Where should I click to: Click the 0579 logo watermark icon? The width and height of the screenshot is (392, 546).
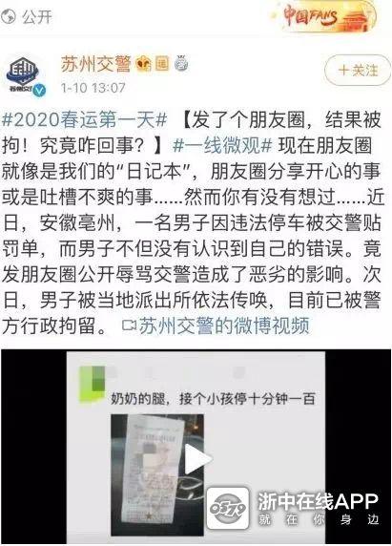pos(228,509)
